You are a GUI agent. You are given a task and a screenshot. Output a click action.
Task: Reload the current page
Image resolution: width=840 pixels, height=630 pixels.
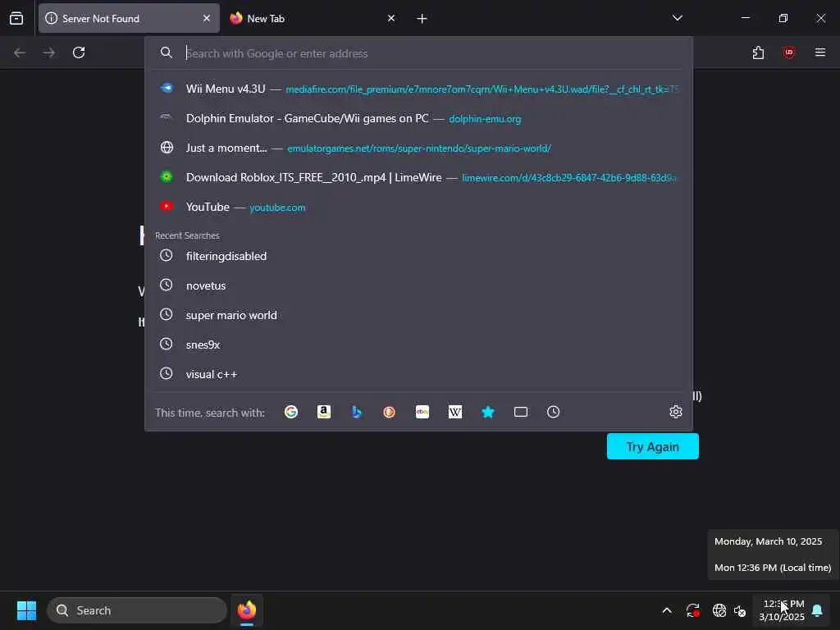79,52
